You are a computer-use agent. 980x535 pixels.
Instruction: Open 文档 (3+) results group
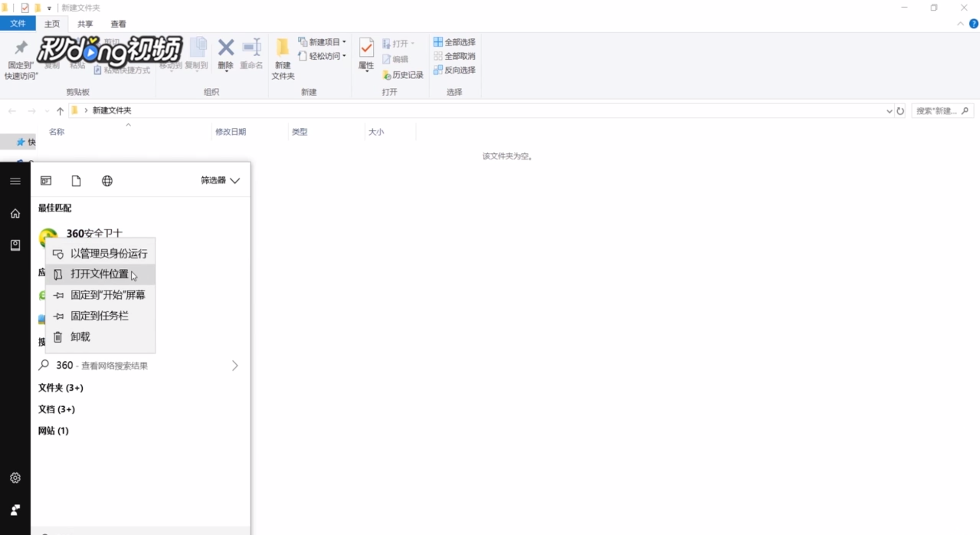(x=57, y=409)
